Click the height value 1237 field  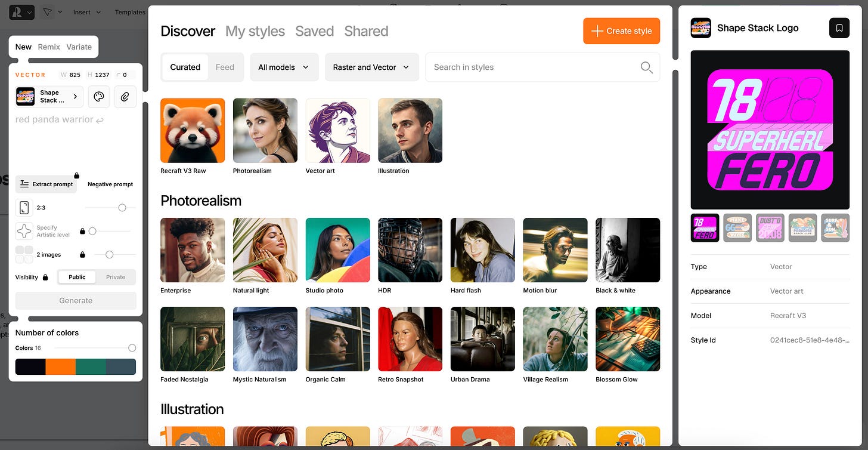(99, 75)
